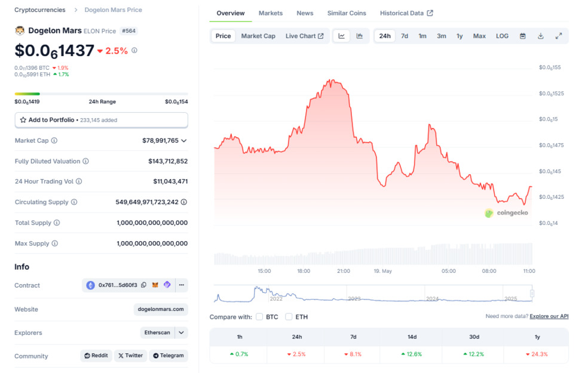588x373 pixels.
Task: Select the Market Cap chart option
Action: (258, 36)
